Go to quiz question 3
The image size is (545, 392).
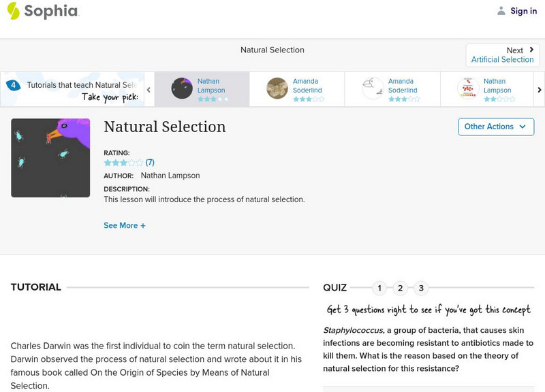[421, 288]
